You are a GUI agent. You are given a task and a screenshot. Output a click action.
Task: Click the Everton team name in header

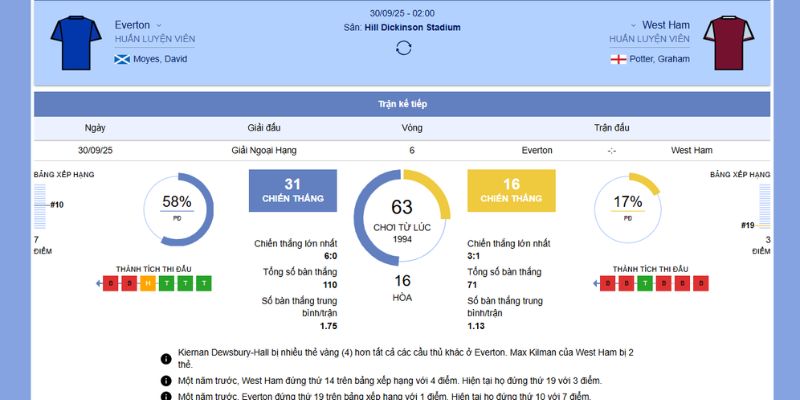132,25
